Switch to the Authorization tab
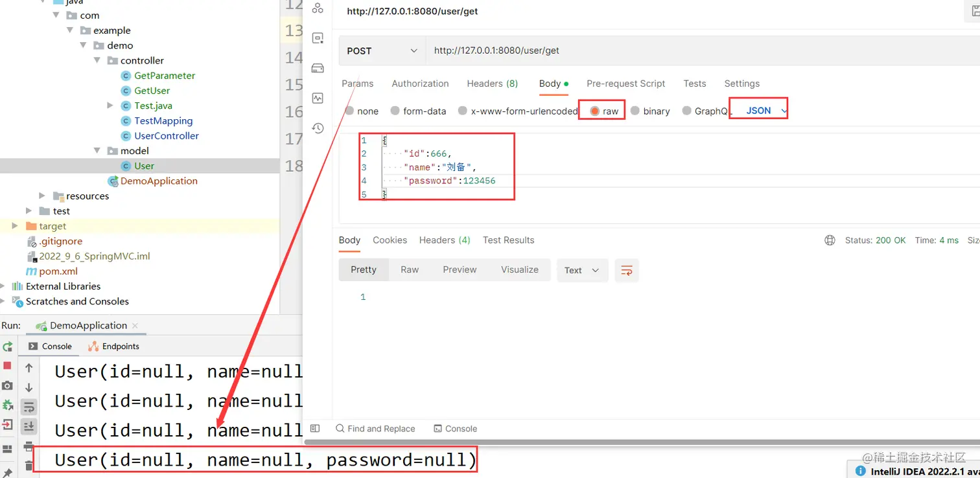 [x=420, y=84]
